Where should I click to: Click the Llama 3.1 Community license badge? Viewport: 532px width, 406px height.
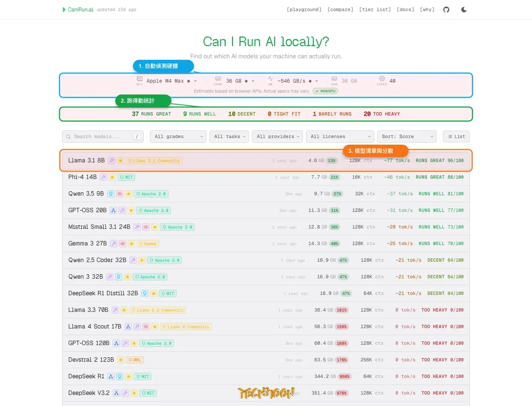click(154, 161)
